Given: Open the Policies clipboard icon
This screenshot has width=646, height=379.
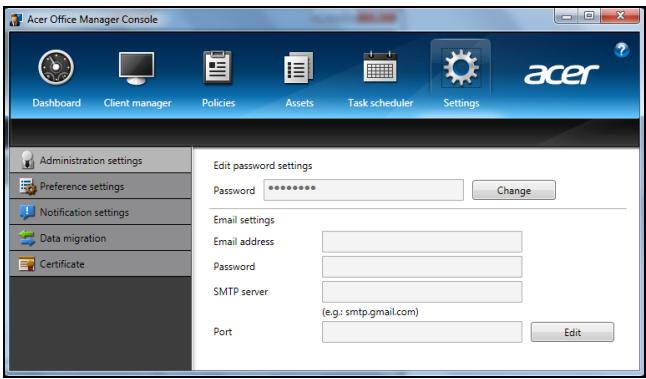Looking at the screenshot, I should pyautogui.click(x=218, y=67).
